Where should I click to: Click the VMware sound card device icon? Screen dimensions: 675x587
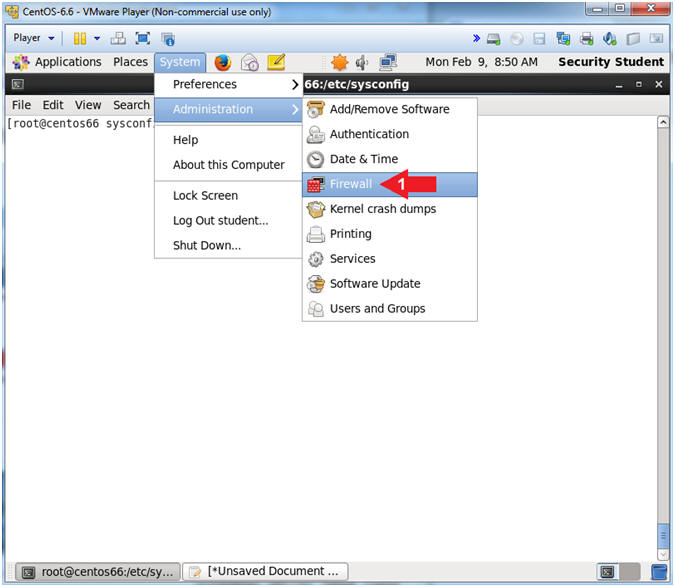pyautogui.click(x=610, y=39)
